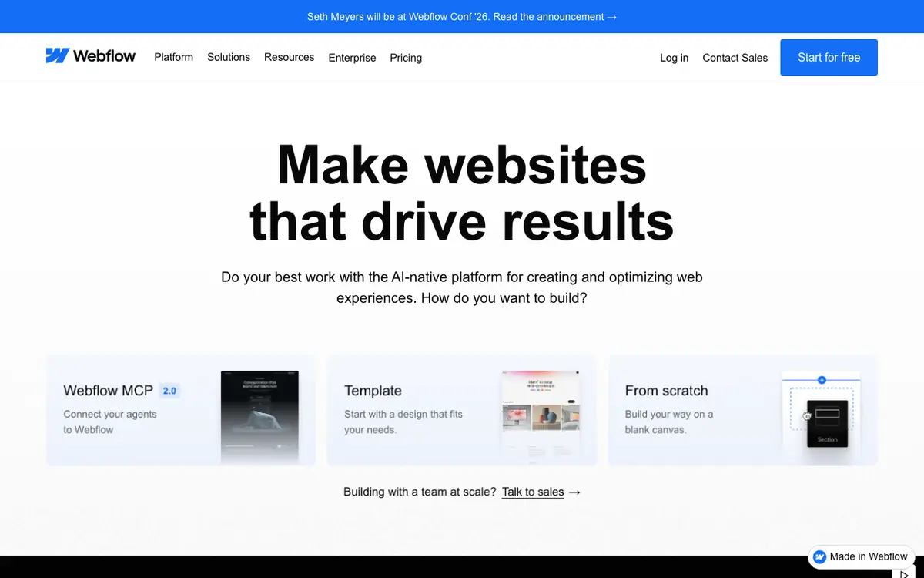924x578 pixels.
Task: Click the arrow after Talk to sales
Action: tap(574, 492)
